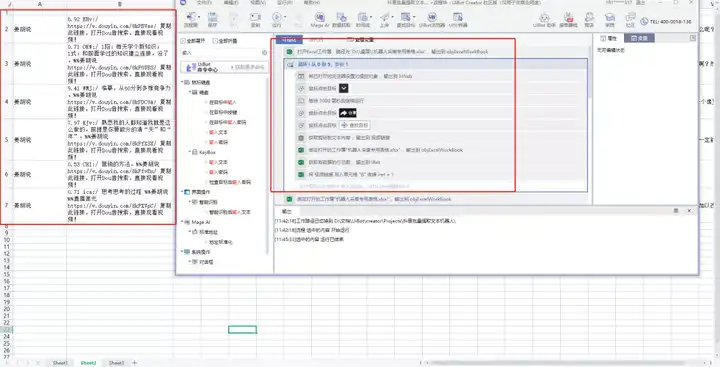Collapse the 鼠标键盘 tree category

[x=183, y=82]
